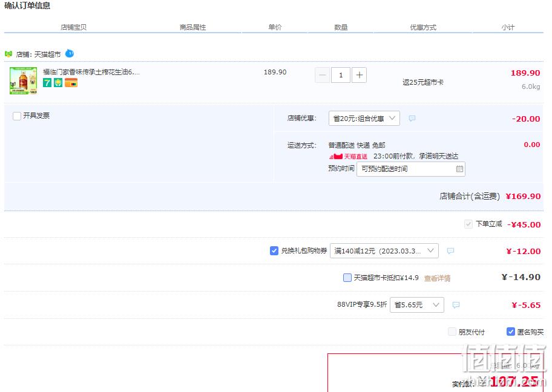Open the 店铺优惠 省20元 dropdown
Viewport: 552px width, 392px height.
point(364,118)
